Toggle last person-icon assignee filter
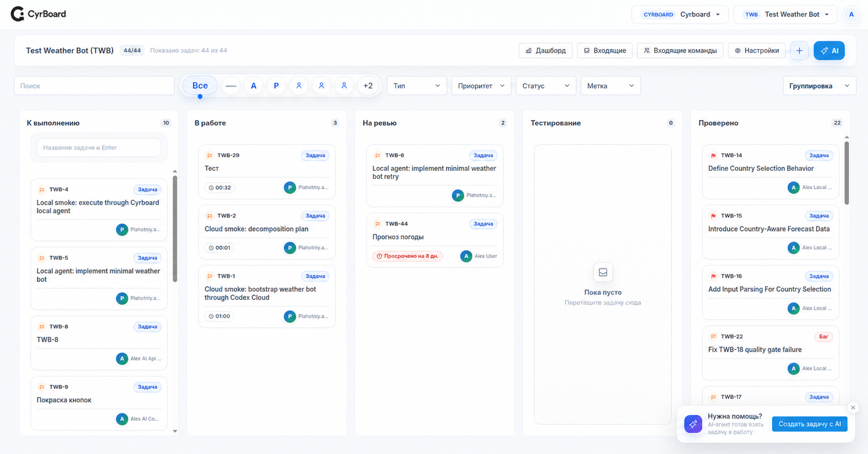 (x=344, y=86)
